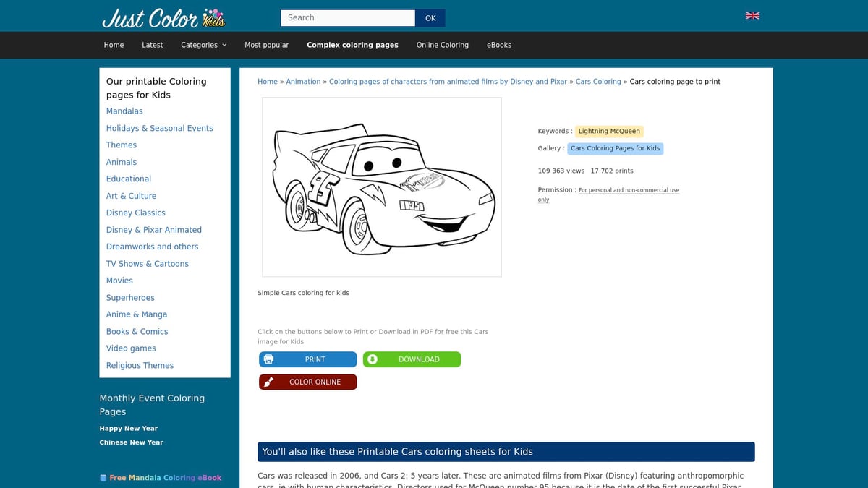Open the UK flag language selector

(x=752, y=15)
